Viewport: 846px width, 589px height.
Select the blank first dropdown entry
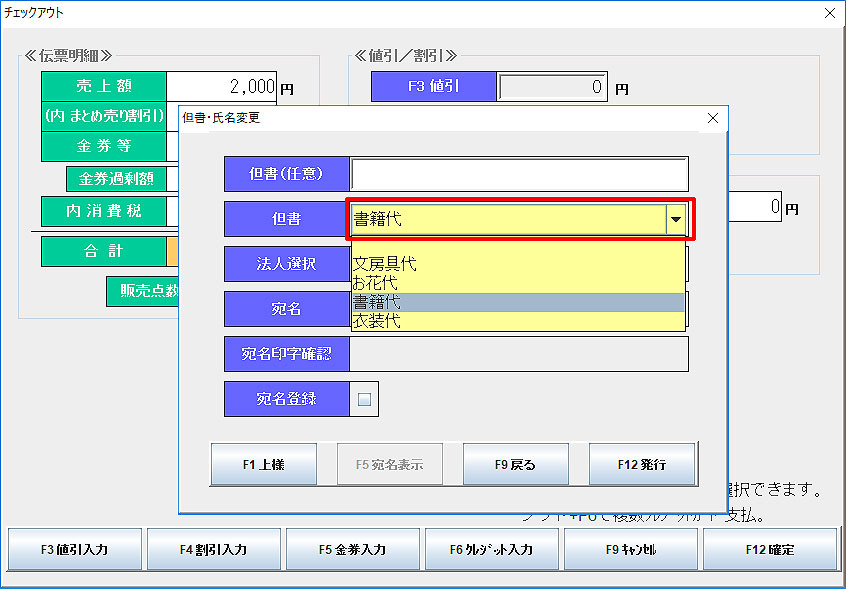518,249
